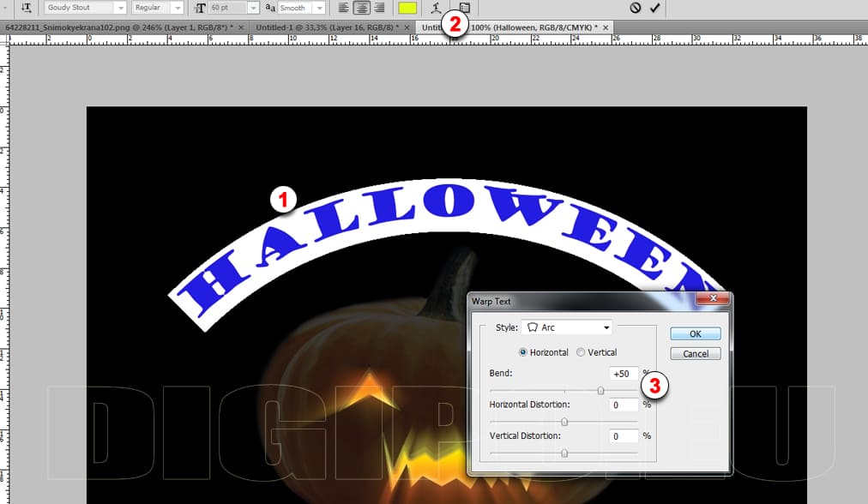Switch to the Snimokyekrana102.png document tab
Image resolution: width=868 pixels, height=504 pixels.
point(118,27)
